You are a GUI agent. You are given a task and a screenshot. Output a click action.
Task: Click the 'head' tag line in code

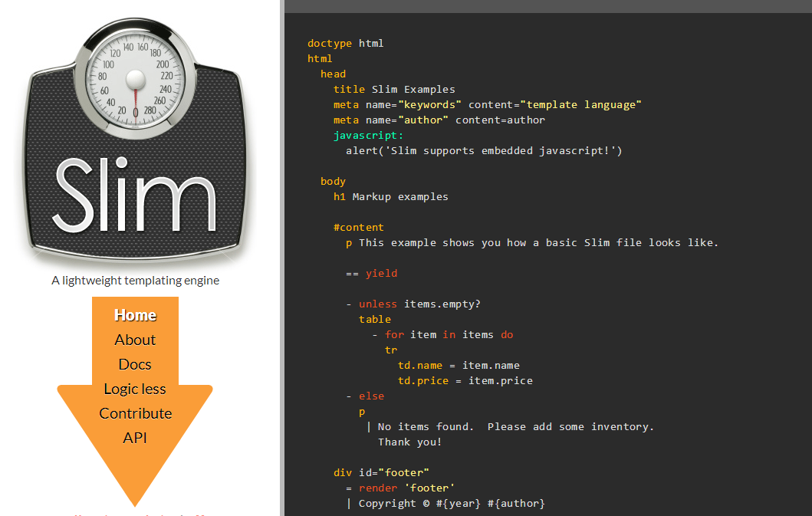333,74
